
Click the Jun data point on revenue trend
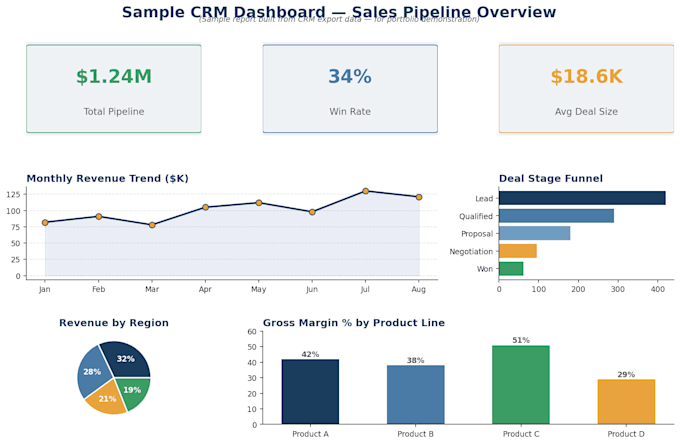pyautogui.click(x=312, y=212)
